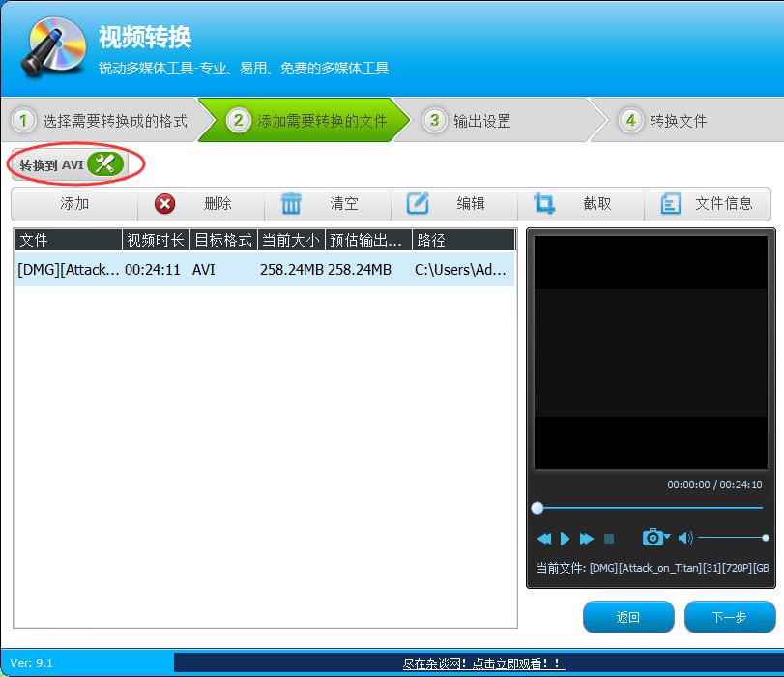This screenshot has width=784, height=677.
Task: Sort by the 视频时长 column header
Action: click(x=156, y=240)
